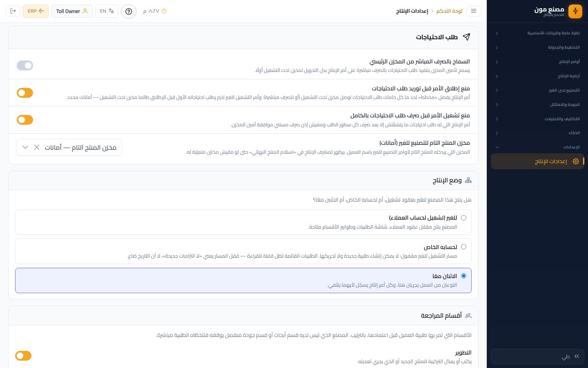Open the مخزن المنتج التام dropdown arrow

[25, 147]
